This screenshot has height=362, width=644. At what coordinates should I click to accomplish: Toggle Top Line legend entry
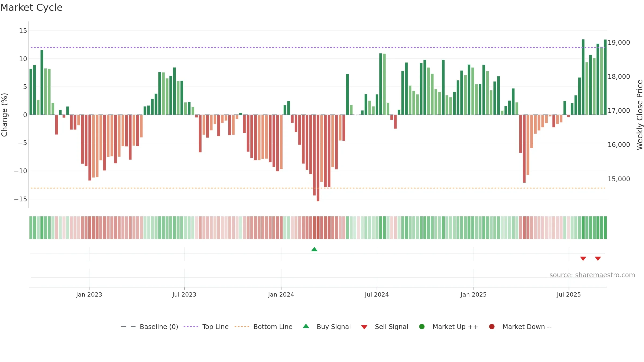point(206,327)
